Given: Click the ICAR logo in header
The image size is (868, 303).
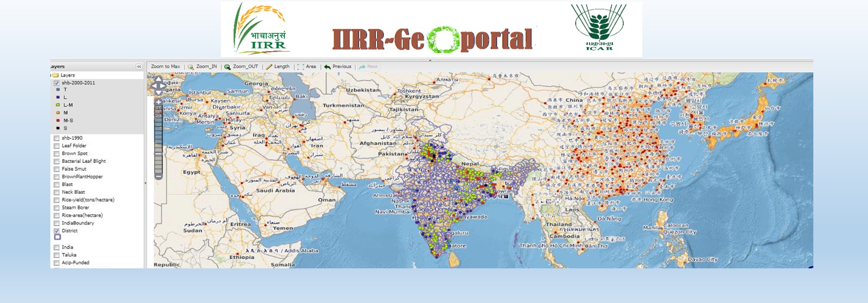Looking at the screenshot, I should [599, 27].
